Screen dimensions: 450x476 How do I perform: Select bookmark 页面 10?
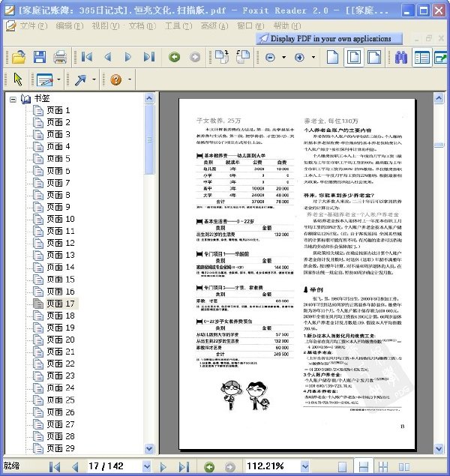[61, 219]
